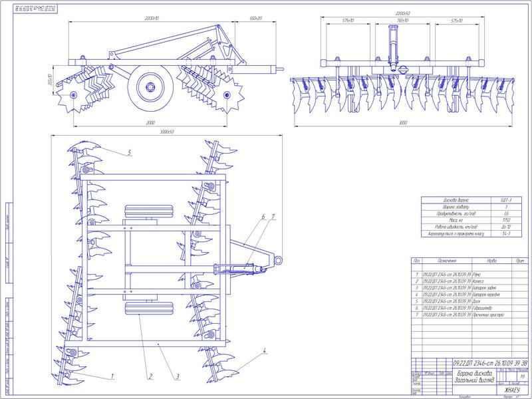532x399 pixels.
Task: Click the "2200±50" dimension above the front view
Action: pyautogui.click(x=403, y=13)
